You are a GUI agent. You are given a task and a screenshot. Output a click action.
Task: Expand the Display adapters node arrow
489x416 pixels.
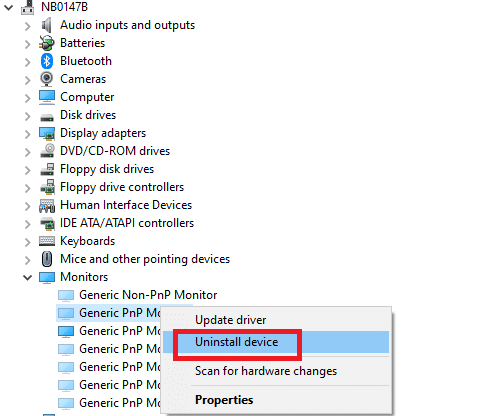tap(27, 134)
